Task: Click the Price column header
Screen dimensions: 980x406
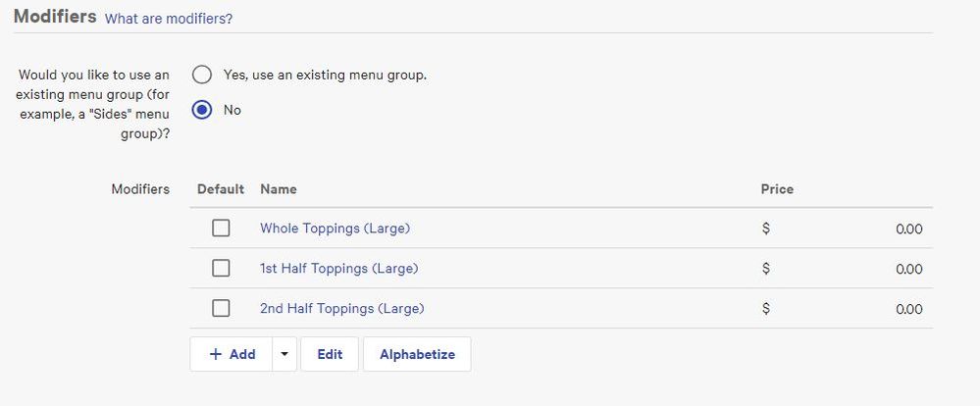Action: point(777,189)
